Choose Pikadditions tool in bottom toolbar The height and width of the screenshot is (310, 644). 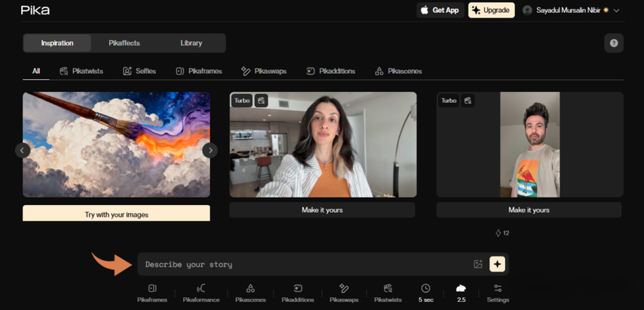[298, 293]
